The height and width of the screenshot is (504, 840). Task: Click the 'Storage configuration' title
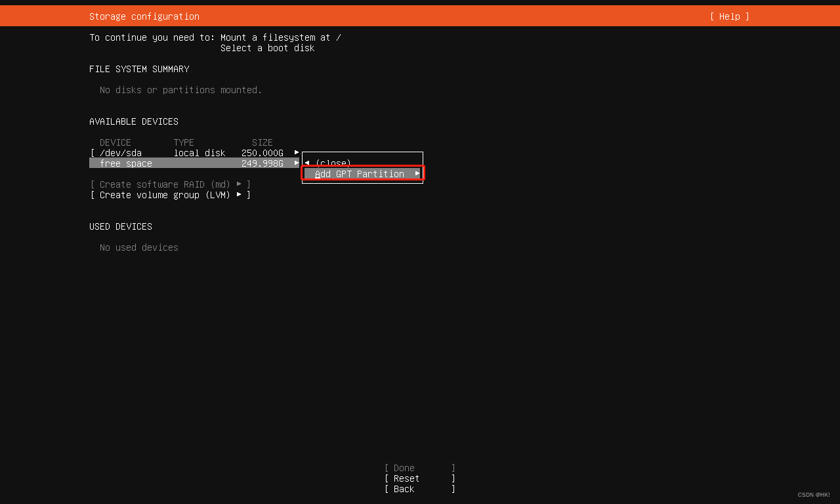[144, 16]
